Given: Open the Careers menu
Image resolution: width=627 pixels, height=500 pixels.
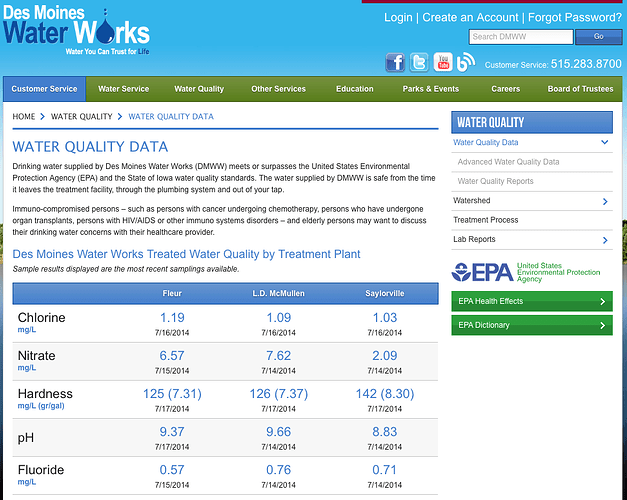Looking at the screenshot, I should (505, 89).
